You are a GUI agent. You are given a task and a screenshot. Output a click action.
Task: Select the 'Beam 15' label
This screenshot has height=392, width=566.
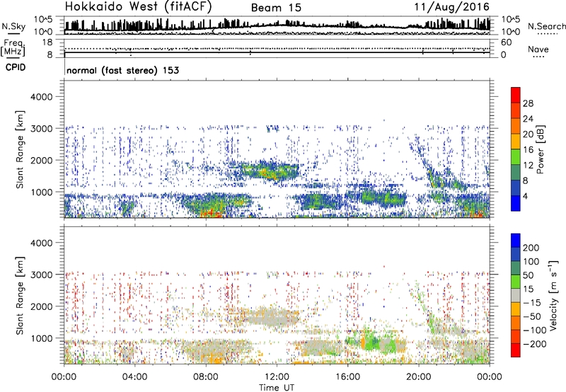click(276, 8)
